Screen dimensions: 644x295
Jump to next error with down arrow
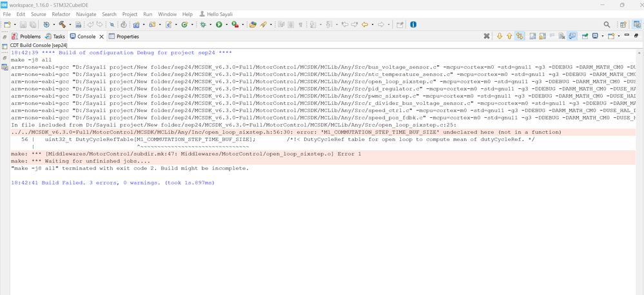500,36
